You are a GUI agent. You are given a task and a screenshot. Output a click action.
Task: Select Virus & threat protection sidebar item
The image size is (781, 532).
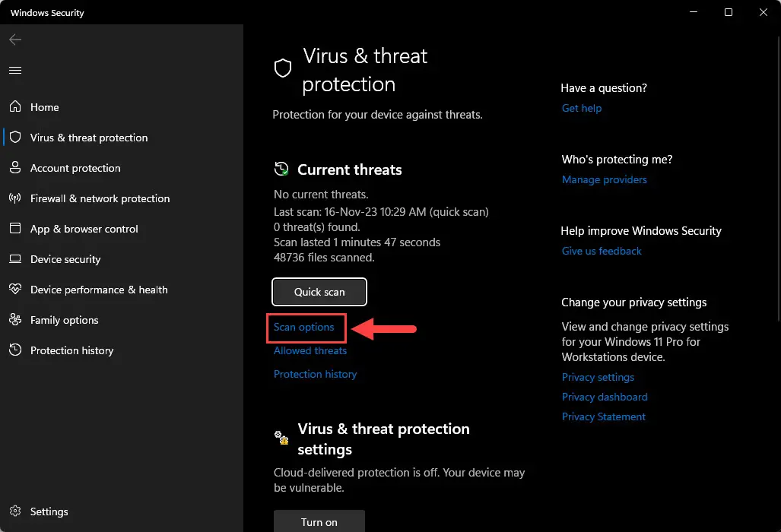point(89,138)
